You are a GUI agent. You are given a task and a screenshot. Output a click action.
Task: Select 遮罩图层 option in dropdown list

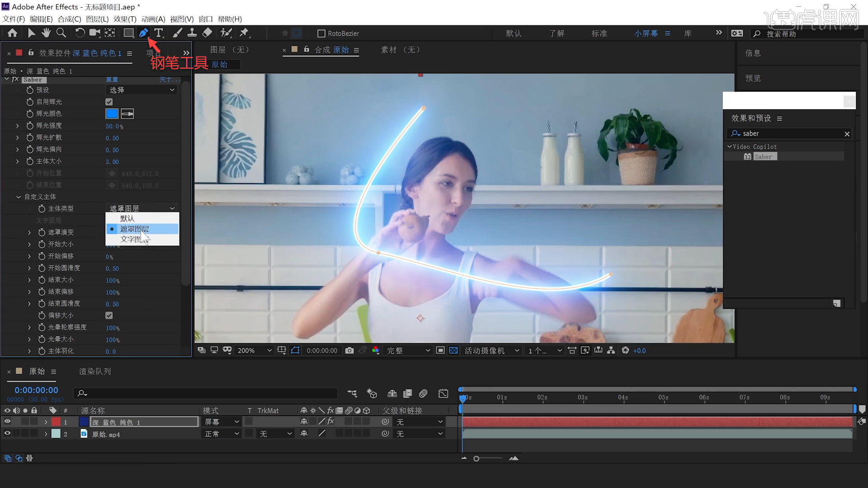pyautogui.click(x=142, y=229)
